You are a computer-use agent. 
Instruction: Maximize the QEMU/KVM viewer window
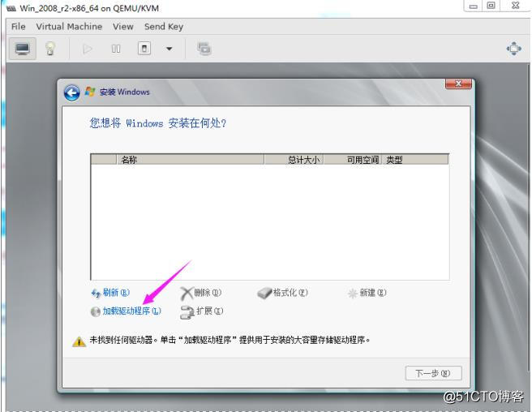tap(491, 6)
